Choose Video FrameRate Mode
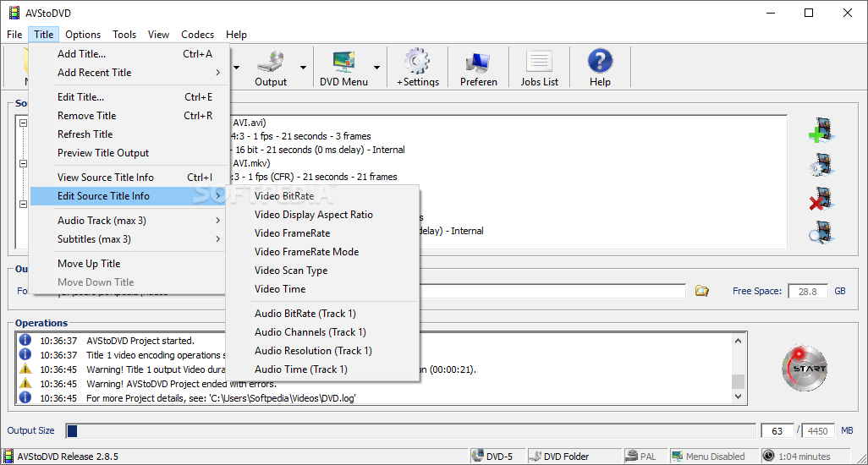The image size is (868, 465). pos(322,252)
